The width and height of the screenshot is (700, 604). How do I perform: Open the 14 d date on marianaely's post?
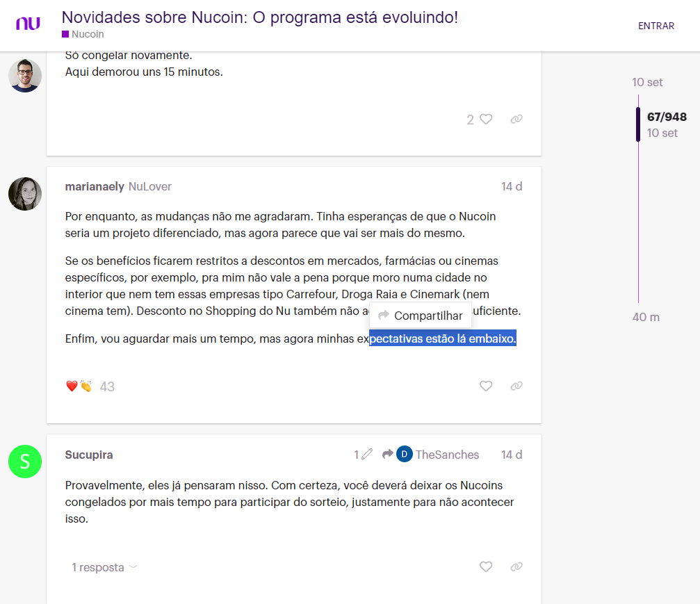coord(512,186)
